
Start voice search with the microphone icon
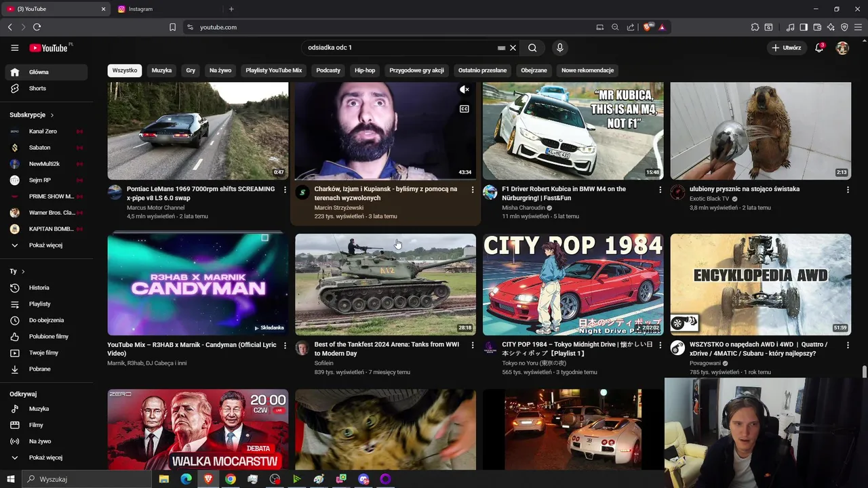point(559,48)
